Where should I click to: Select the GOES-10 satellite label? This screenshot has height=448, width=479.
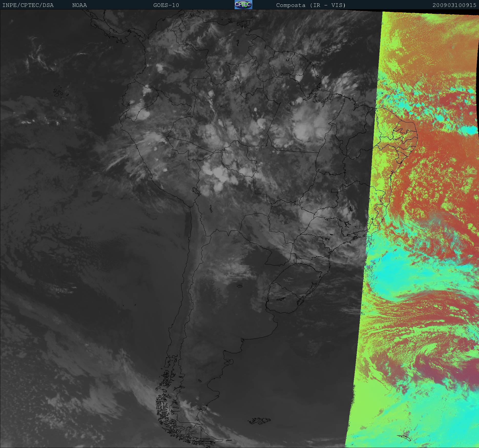tap(166, 5)
